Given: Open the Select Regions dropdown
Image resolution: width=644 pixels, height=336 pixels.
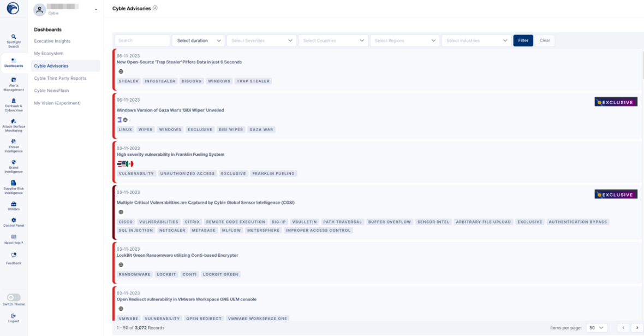Looking at the screenshot, I should (x=404, y=41).
